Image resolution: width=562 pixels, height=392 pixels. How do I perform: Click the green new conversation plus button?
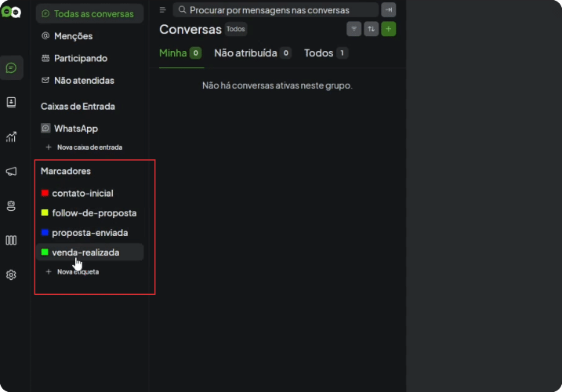[389, 29]
